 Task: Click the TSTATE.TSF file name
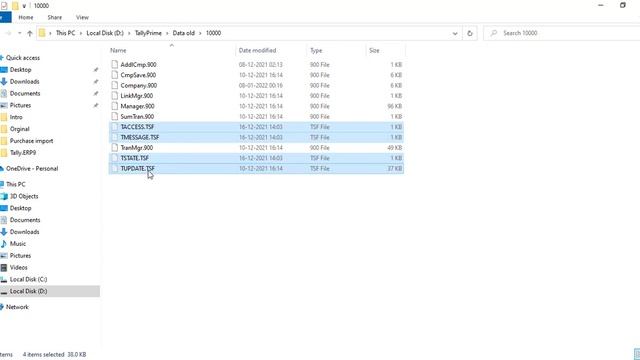135,158
